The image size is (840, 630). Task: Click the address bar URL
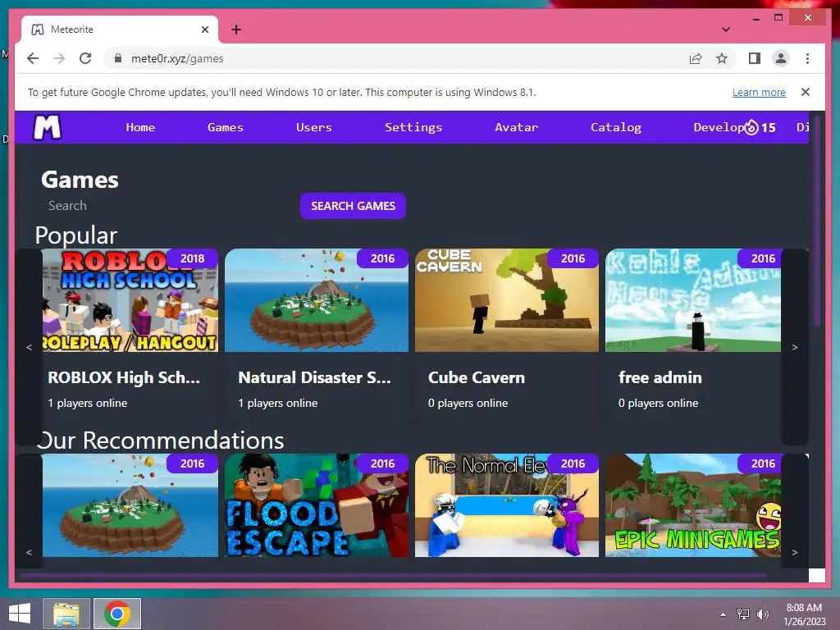177,58
